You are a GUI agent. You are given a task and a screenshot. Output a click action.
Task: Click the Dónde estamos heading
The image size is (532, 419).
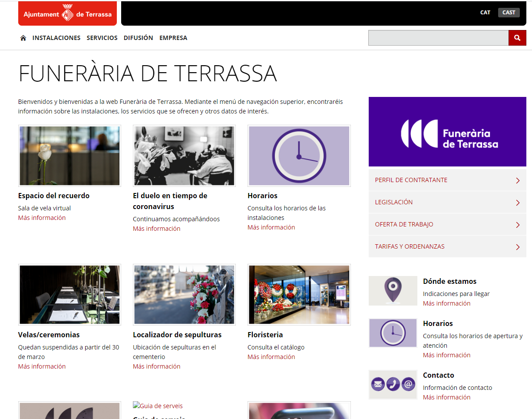pyautogui.click(x=449, y=281)
